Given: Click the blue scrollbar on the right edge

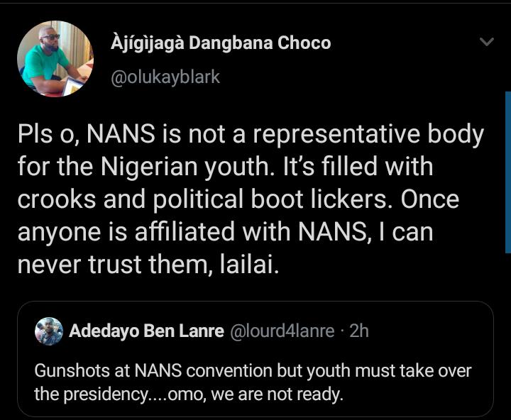Looking at the screenshot, I should [x=507, y=172].
